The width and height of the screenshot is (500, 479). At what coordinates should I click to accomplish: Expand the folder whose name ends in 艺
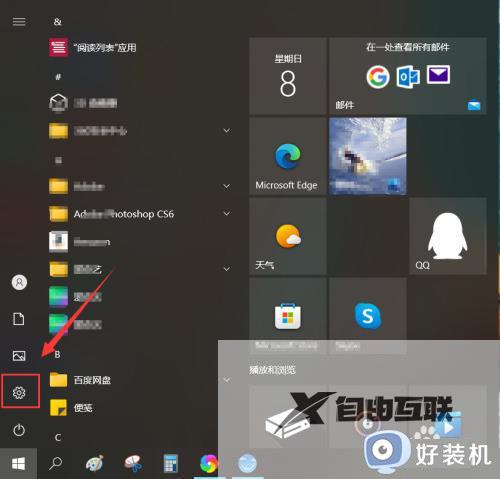click(227, 269)
